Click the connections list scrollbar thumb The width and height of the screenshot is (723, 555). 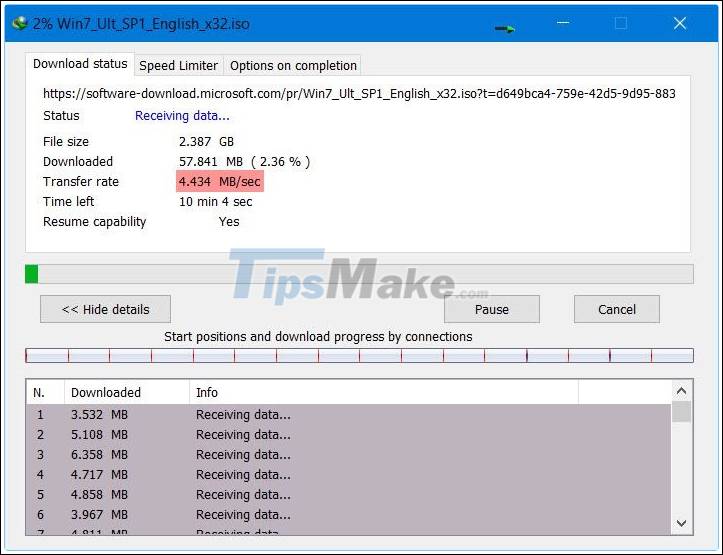pos(681,411)
